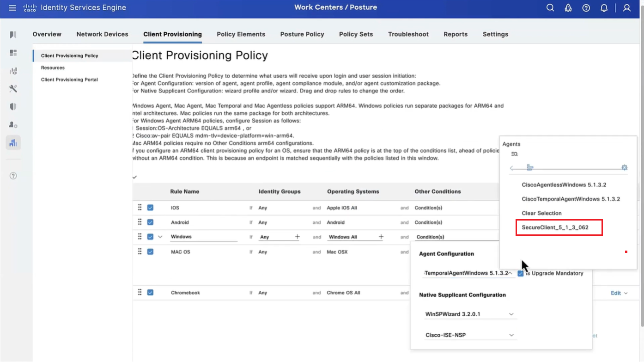This screenshot has width=644, height=362.
Task: Open Client Provisioning Portal in side menu
Action: tap(69, 80)
